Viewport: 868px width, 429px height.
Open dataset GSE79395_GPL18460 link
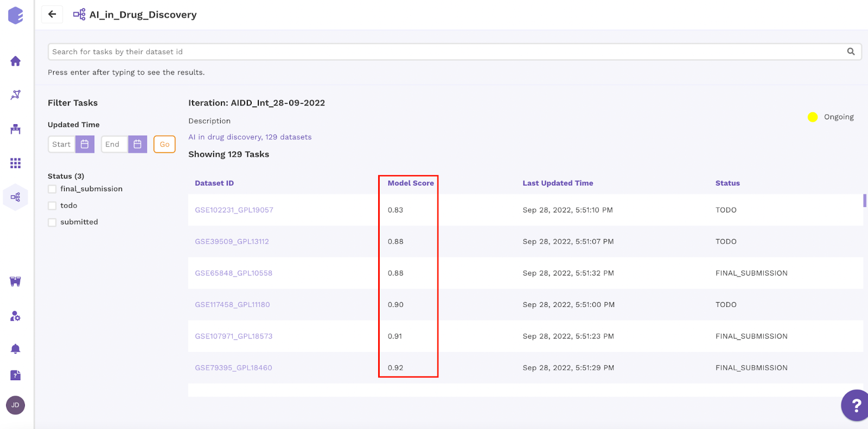tap(233, 368)
